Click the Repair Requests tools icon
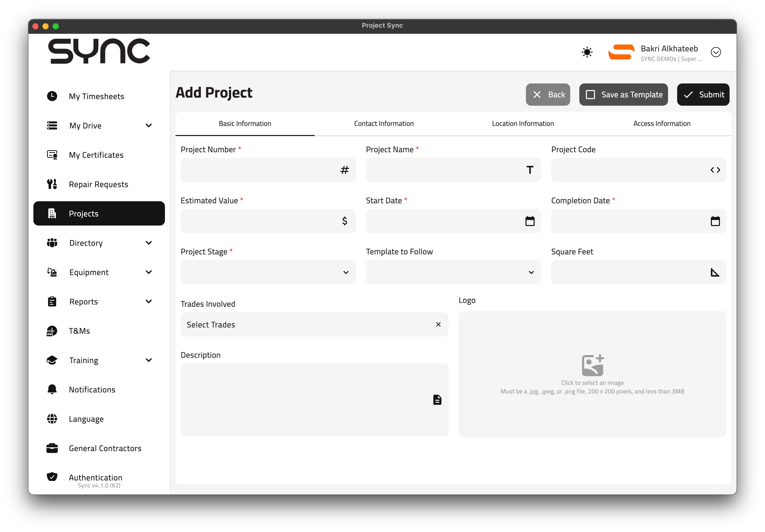765x532 pixels. (52, 184)
